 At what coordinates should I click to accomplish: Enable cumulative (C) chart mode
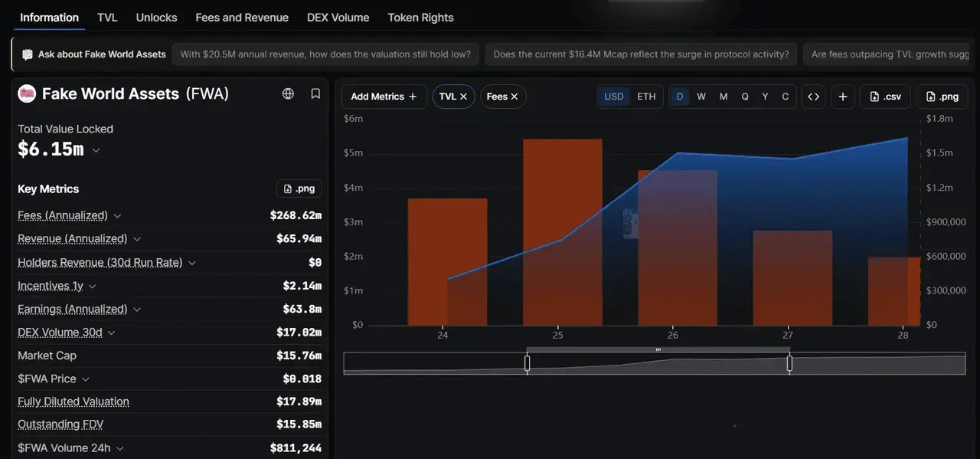(x=785, y=97)
